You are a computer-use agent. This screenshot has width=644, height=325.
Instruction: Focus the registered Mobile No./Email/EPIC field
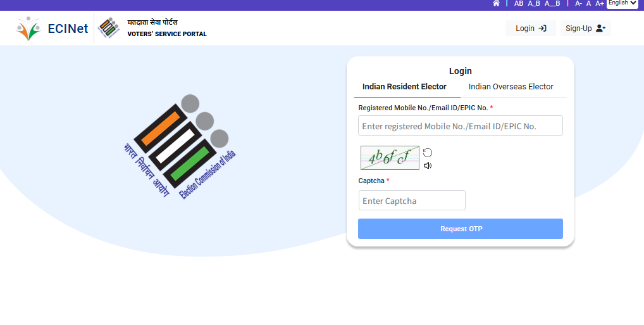(x=461, y=125)
